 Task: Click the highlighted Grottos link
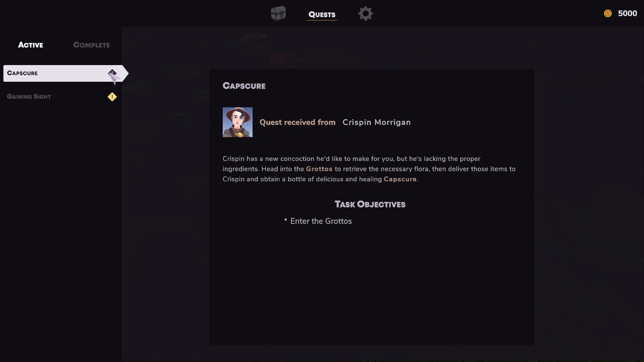coord(319,169)
